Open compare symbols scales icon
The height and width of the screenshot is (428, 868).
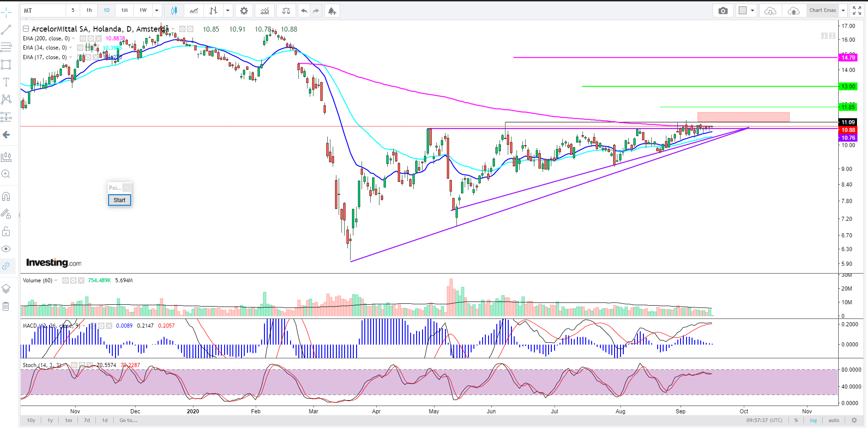[286, 11]
